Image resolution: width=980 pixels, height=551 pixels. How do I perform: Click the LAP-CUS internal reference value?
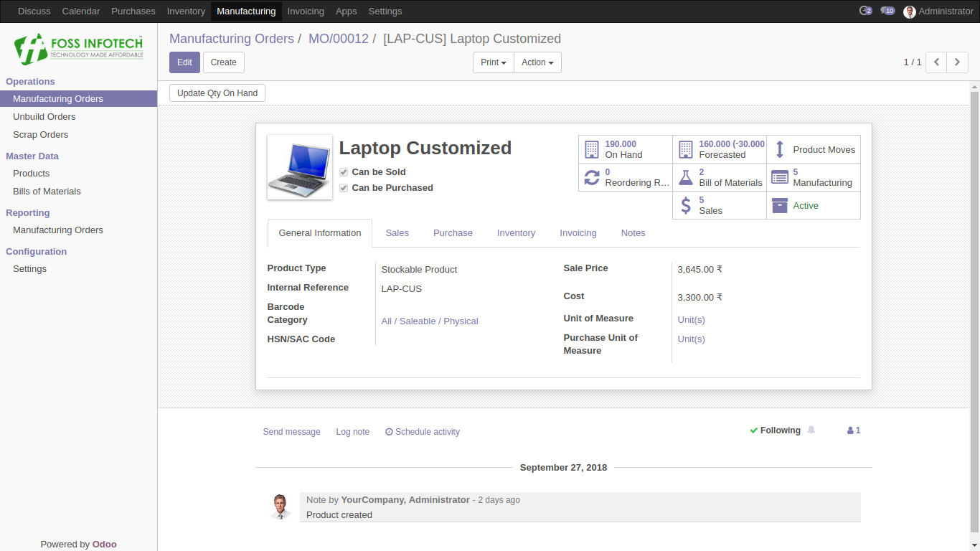point(402,289)
